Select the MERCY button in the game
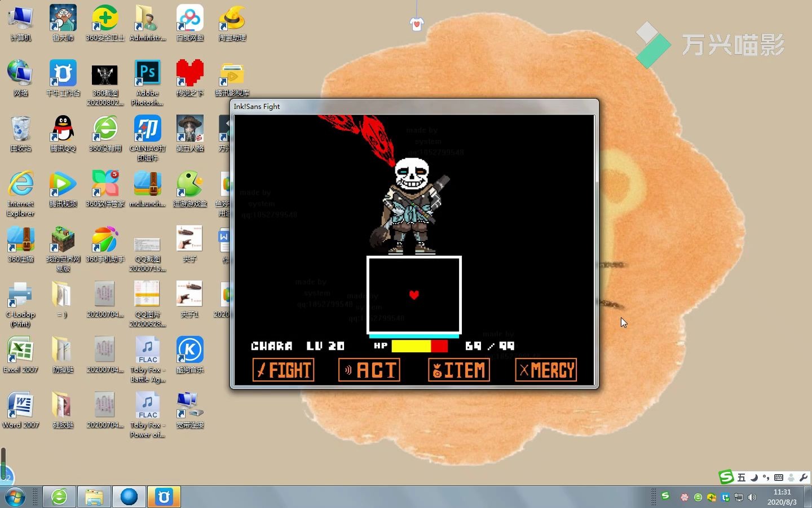 (546, 370)
